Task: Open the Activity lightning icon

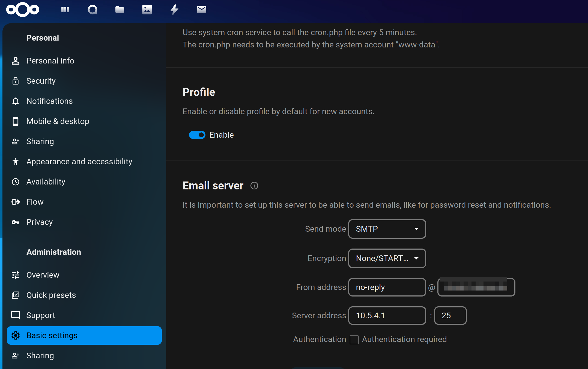Action: [x=174, y=10]
